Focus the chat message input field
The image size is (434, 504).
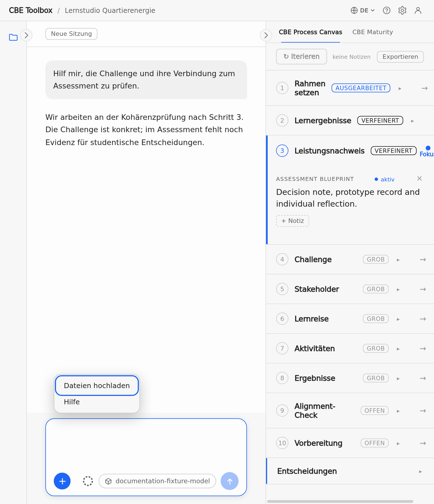coord(146,445)
